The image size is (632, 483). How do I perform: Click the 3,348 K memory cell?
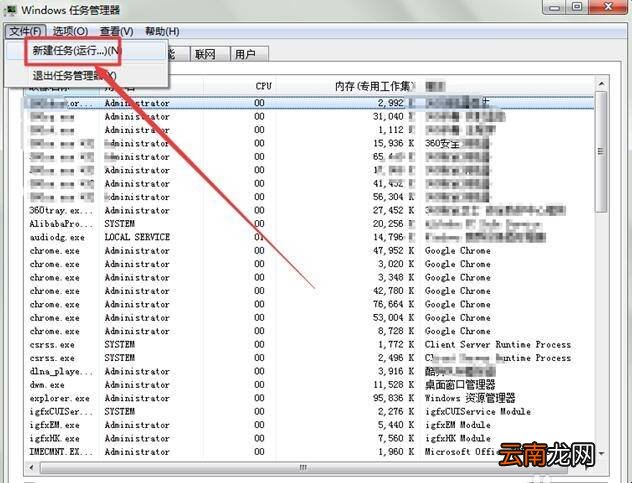point(394,277)
